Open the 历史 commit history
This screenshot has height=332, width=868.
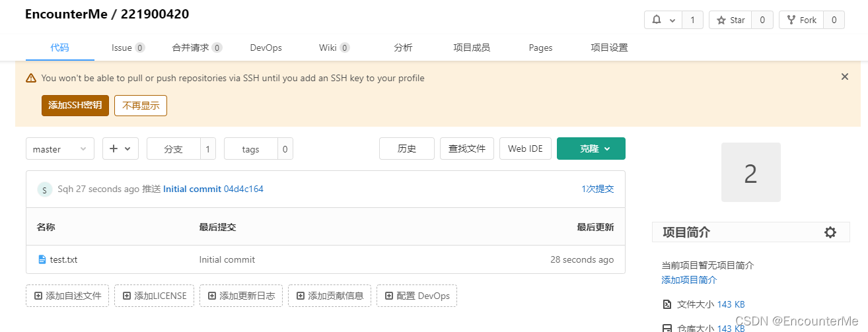tap(407, 149)
